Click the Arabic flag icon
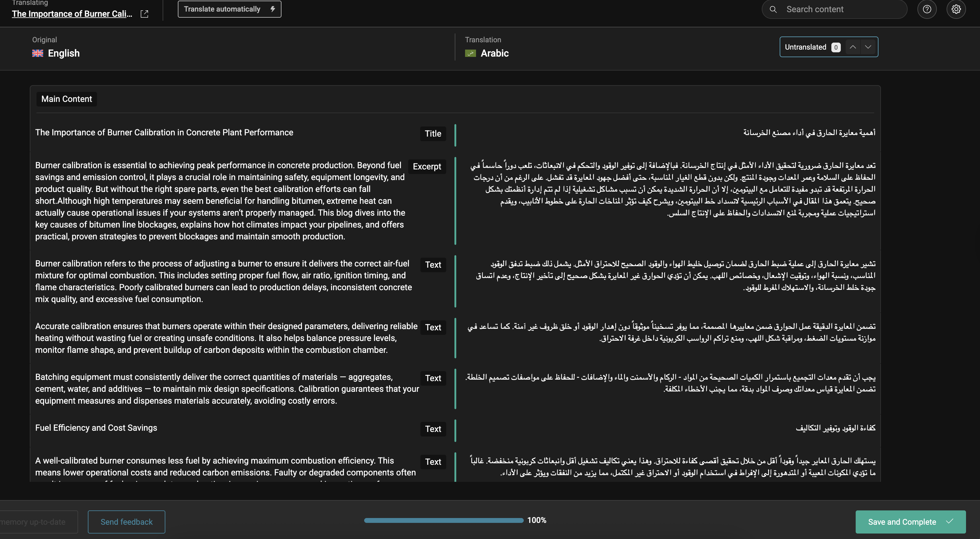 click(470, 53)
